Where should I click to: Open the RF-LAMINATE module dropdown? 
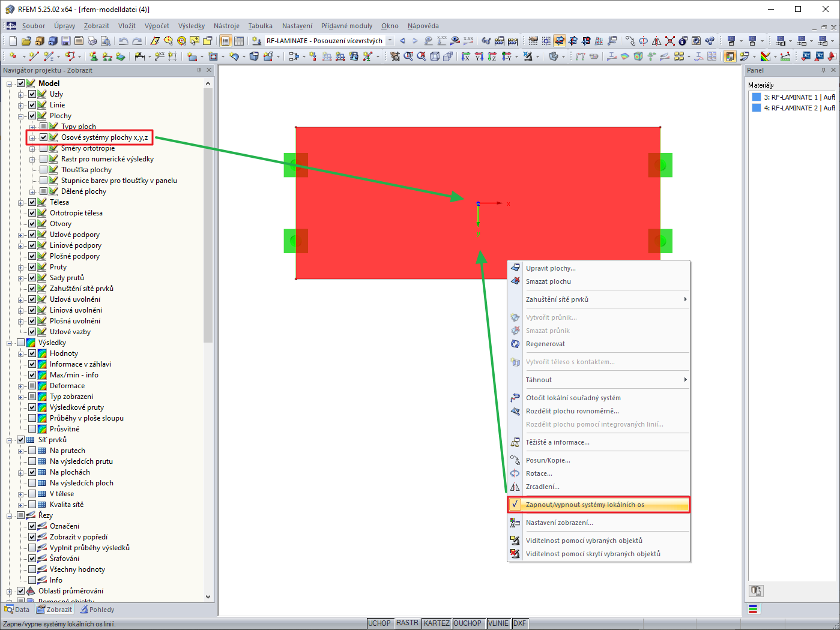[x=390, y=41]
